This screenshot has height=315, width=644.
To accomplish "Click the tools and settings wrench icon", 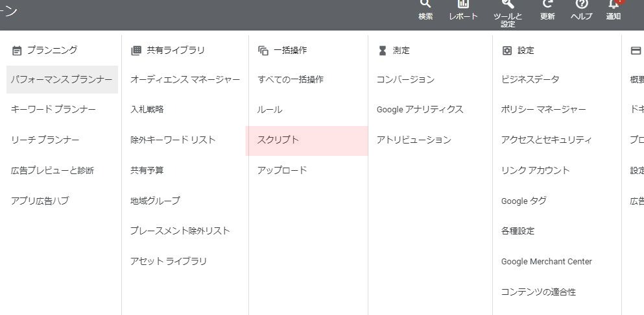I will point(508,5).
